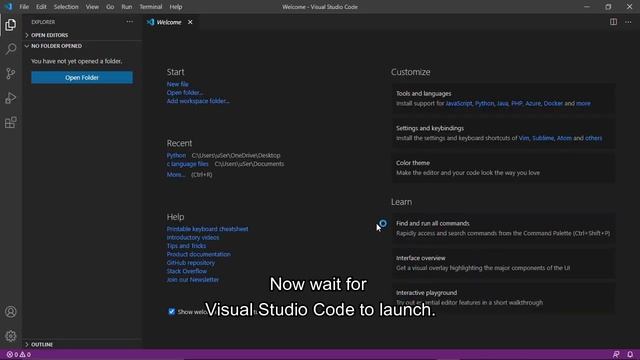The image size is (640, 360).
Task: Expand the Open Editors section
Action: (82, 35)
